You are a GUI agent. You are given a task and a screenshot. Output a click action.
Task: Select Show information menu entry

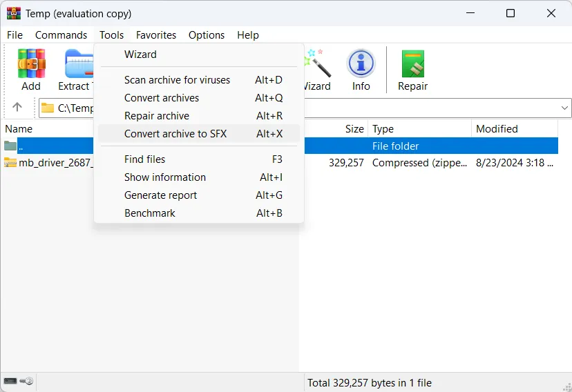coord(199,177)
